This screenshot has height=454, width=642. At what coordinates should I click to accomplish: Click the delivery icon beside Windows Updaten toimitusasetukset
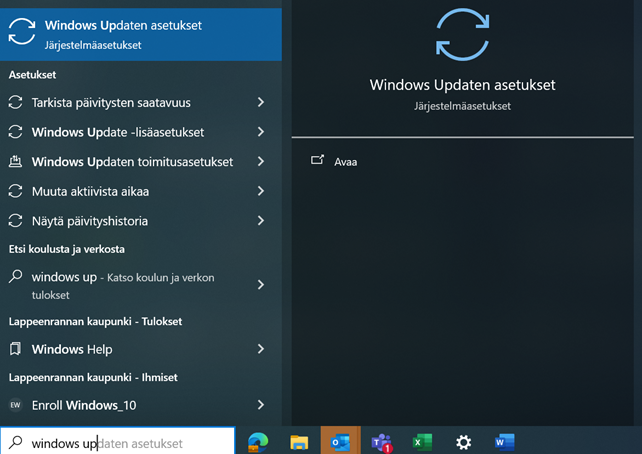[16, 161]
